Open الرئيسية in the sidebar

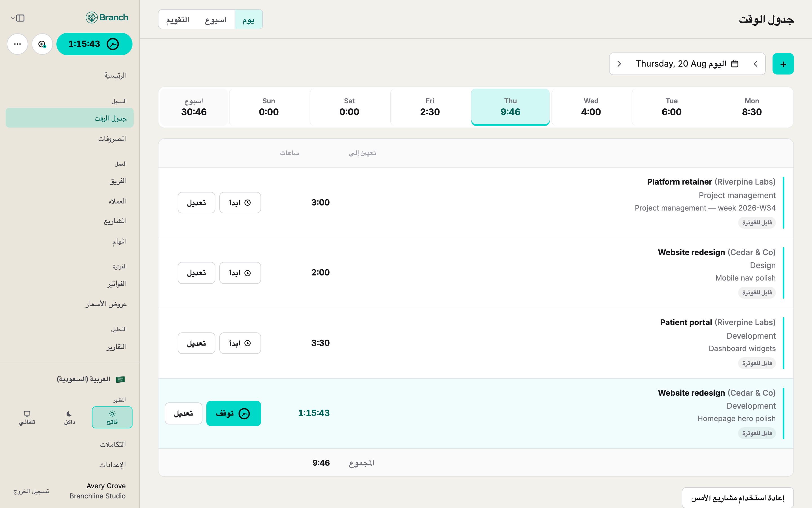coord(70,75)
